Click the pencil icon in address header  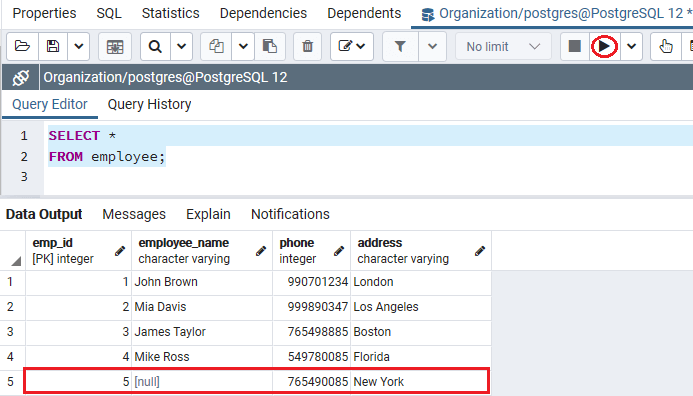point(480,251)
